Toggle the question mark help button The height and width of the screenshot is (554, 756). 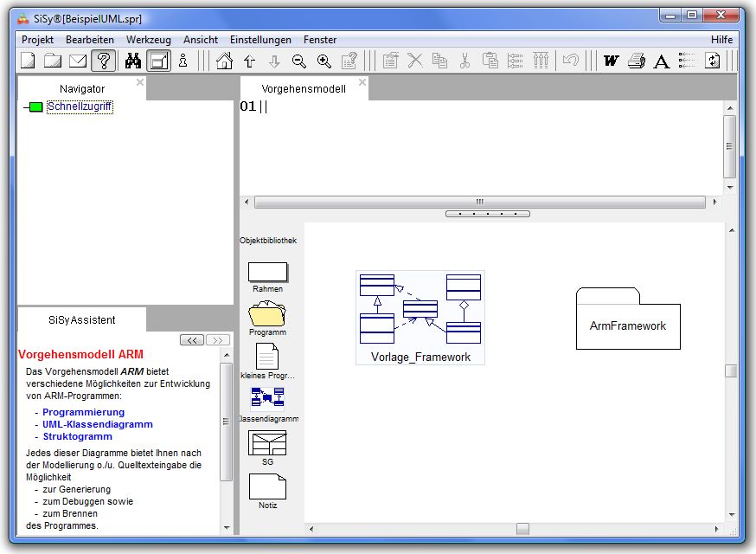(x=104, y=61)
